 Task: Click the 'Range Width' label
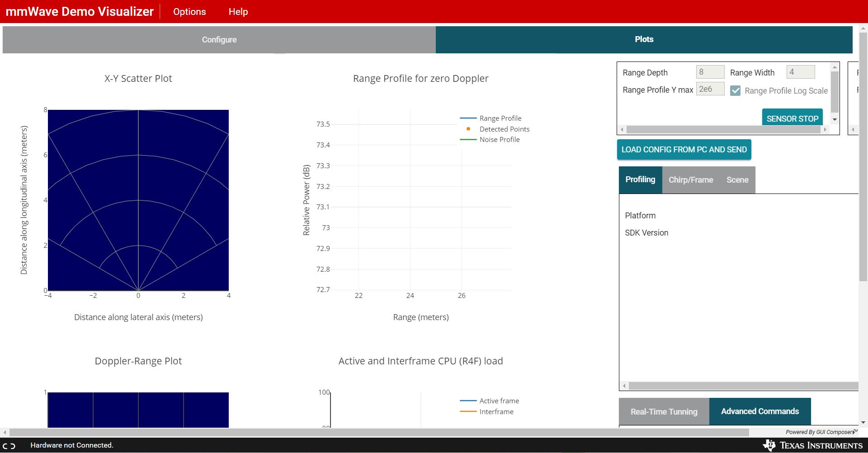click(752, 73)
